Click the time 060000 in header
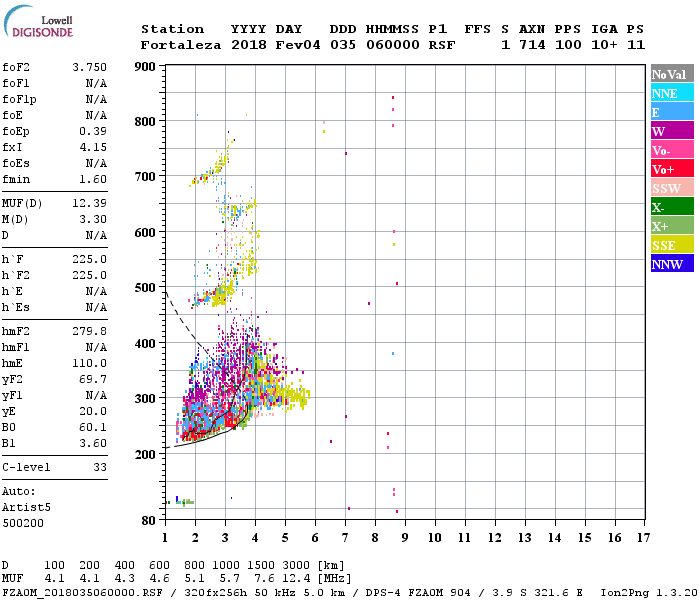Screen dimensions: 700x600 (x=393, y=45)
